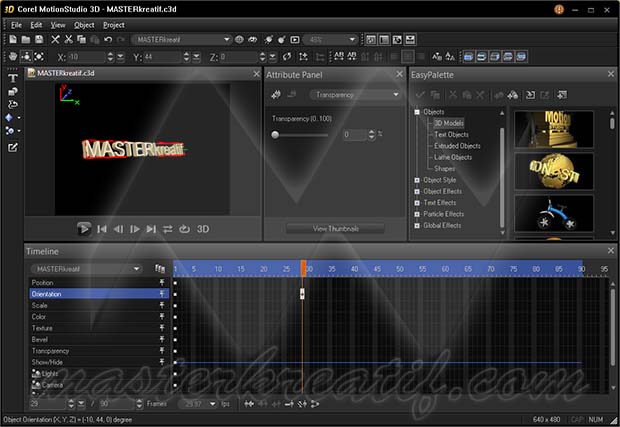
Task: Click the Insert Graphics tool in left toolbar
Action: [x=12, y=91]
